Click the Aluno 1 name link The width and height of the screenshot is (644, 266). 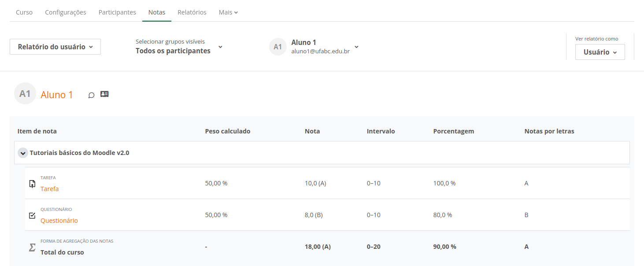click(x=57, y=94)
